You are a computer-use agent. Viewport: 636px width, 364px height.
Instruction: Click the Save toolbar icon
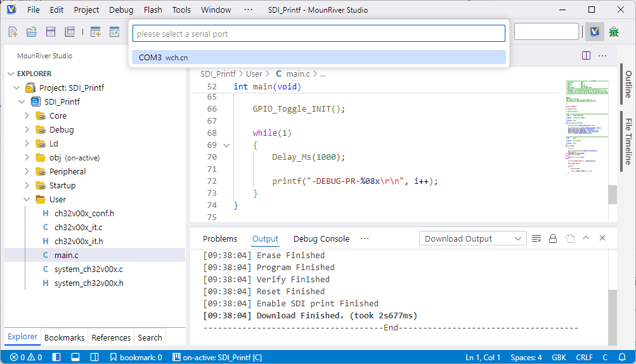pyautogui.click(x=50, y=32)
